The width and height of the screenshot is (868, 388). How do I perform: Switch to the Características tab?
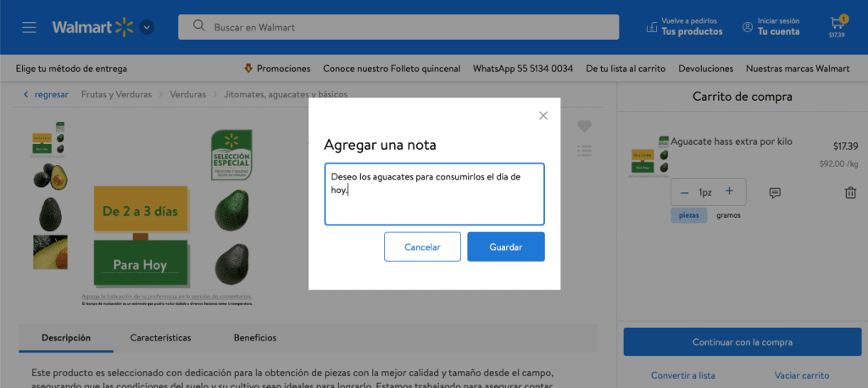click(x=160, y=338)
